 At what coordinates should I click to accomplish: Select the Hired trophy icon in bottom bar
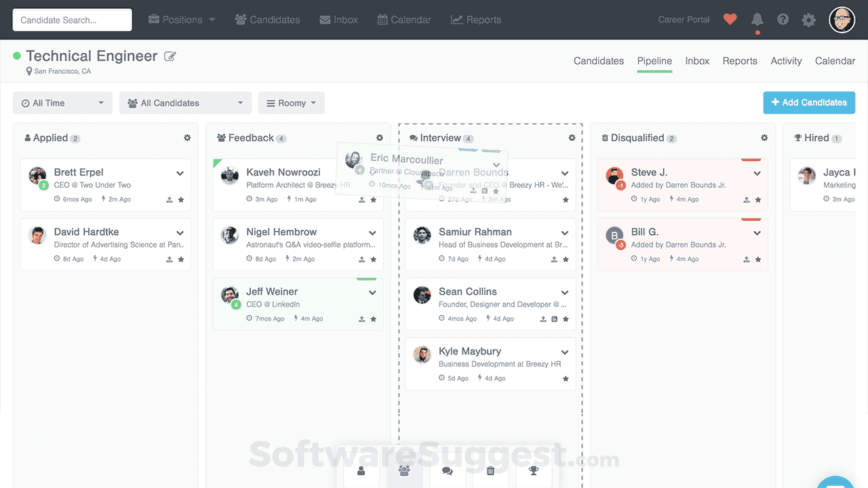coord(534,471)
